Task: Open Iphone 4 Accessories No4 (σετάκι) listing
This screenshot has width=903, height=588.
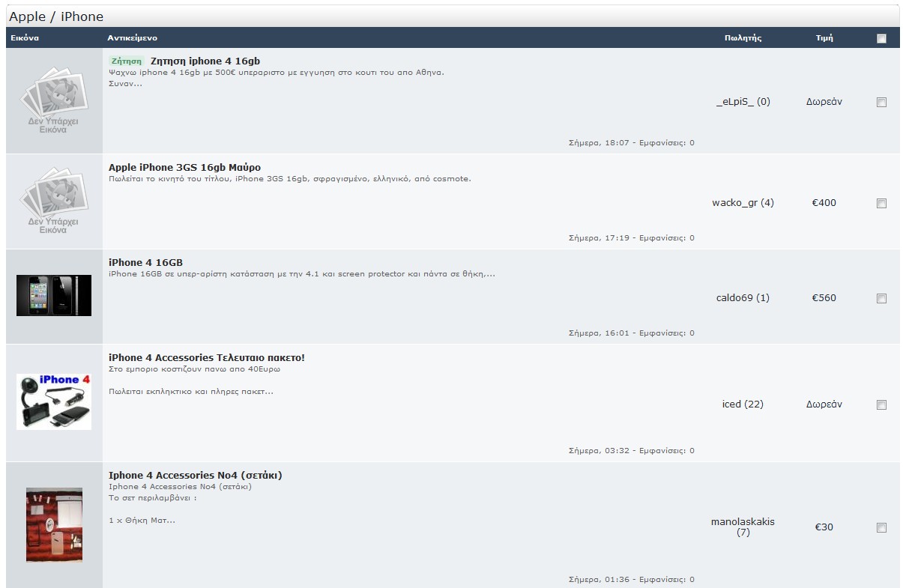Action: pos(195,475)
